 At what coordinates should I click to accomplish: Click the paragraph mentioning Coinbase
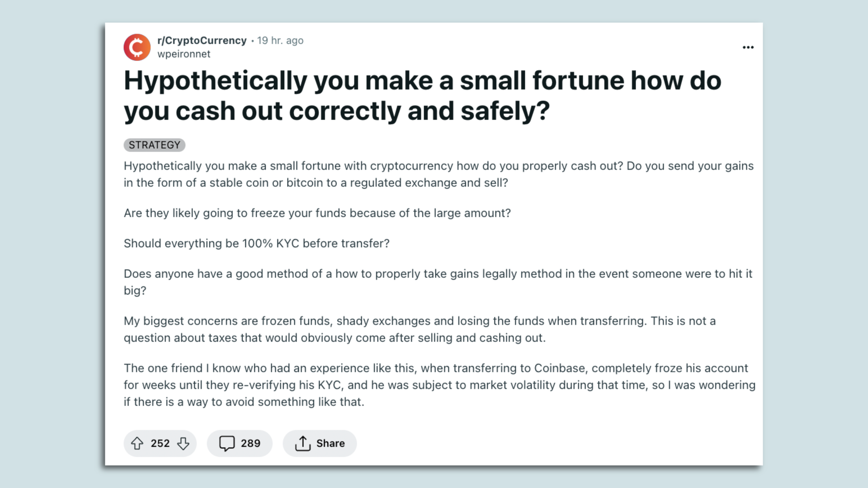pos(439,385)
